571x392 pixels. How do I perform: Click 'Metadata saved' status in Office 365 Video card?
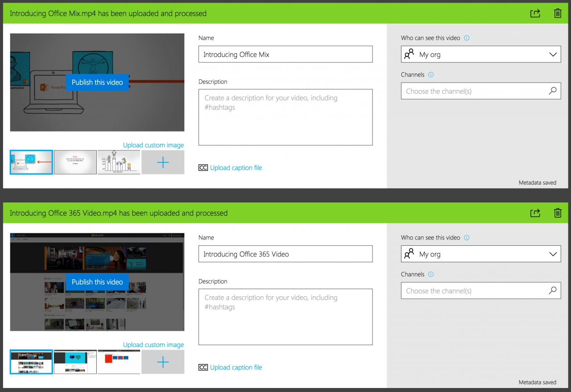(x=538, y=382)
